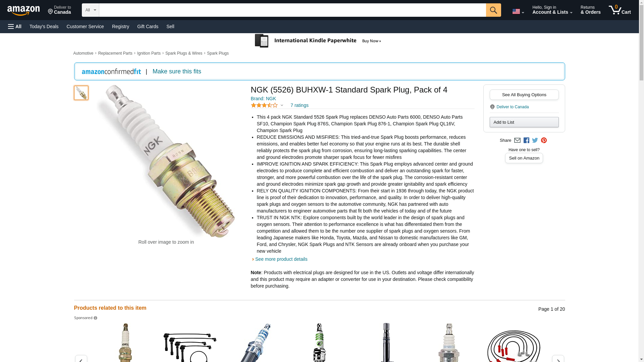
Task: Expand Account & Lists menu
Action: click(x=552, y=10)
